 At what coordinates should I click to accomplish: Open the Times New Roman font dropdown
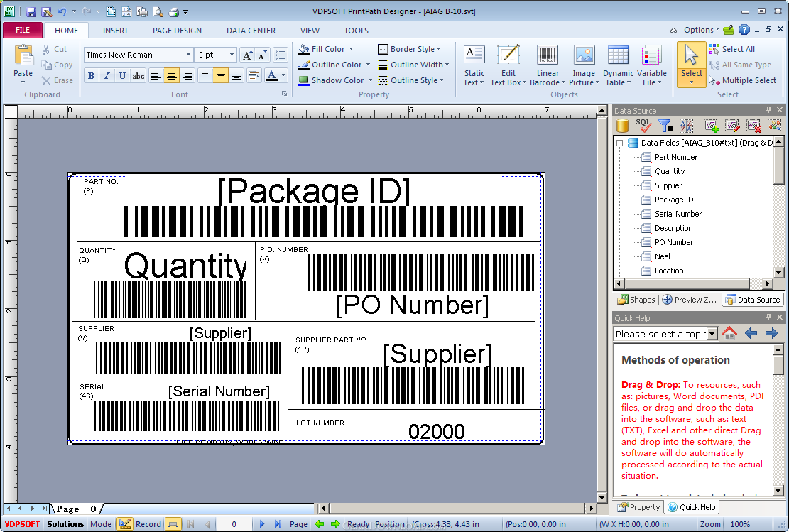188,55
